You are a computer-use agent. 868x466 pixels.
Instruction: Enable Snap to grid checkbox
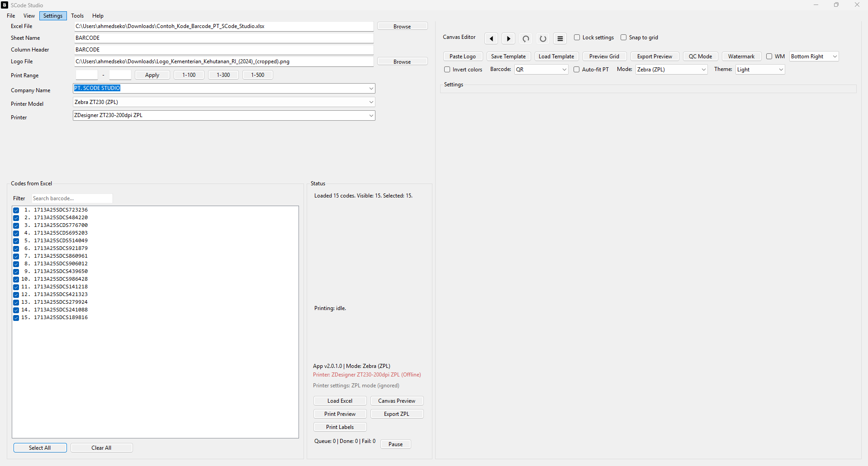[623, 38]
